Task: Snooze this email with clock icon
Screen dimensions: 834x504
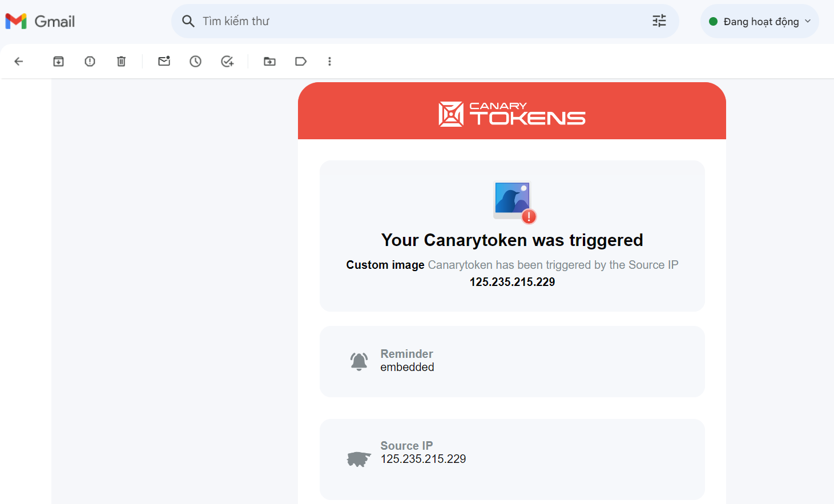Action: coord(195,61)
